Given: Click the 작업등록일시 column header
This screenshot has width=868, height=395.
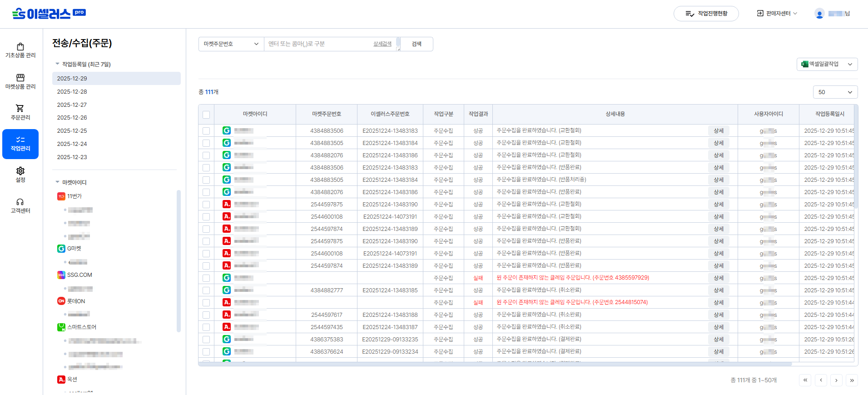Looking at the screenshot, I should click(x=829, y=114).
